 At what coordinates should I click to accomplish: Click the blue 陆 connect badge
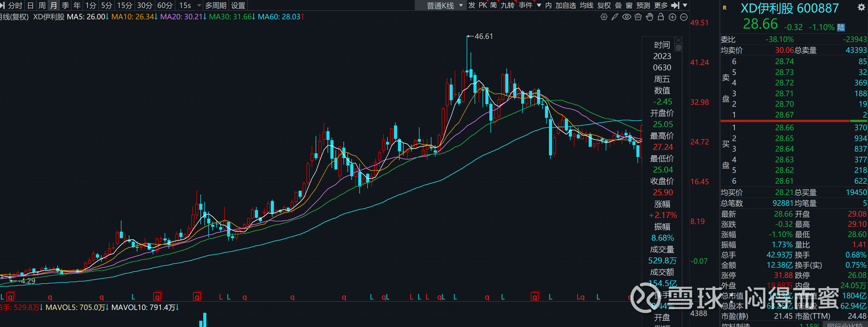(x=841, y=27)
